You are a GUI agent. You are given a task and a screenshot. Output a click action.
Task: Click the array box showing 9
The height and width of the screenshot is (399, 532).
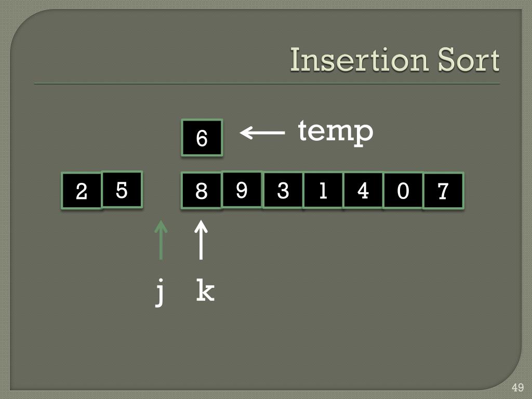click(x=242, y=189)
